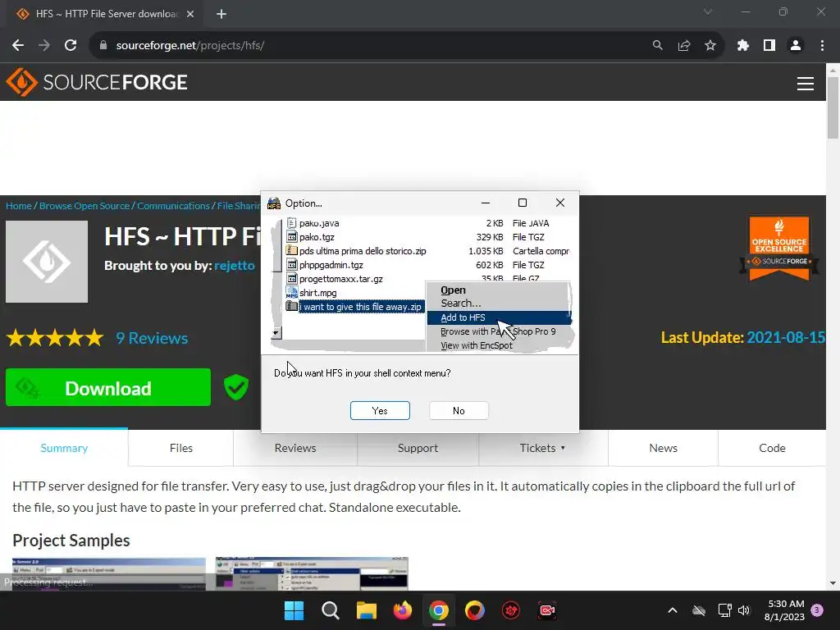Image resolution: width=840 pixels, height=630 pixels.
Task: Click the Last Update date 2021-08-15
Action: [785, 337]
